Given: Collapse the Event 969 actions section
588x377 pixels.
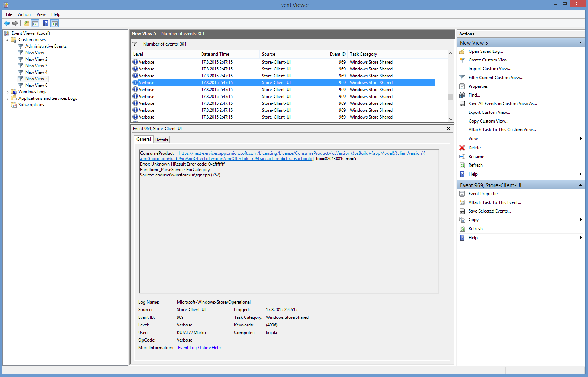Looking at the screenshot, I should [x=580, y=185].
